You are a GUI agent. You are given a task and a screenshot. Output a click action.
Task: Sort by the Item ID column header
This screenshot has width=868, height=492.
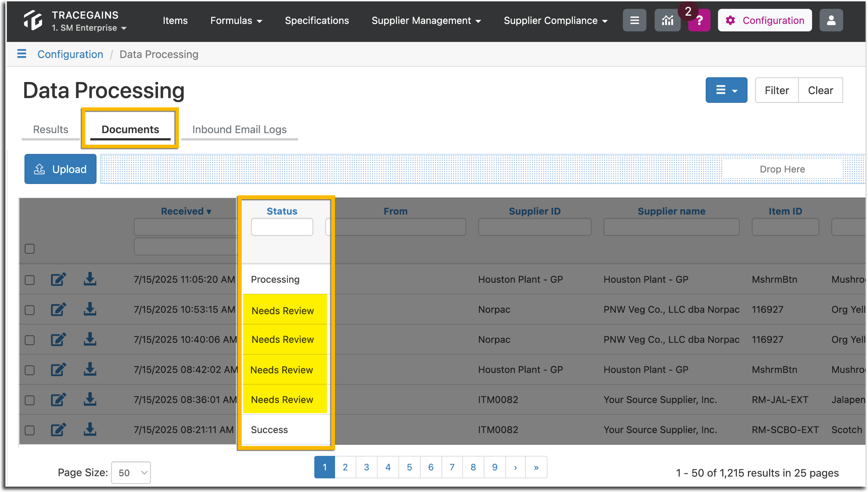pyautogui.click(x=785, y=211)
